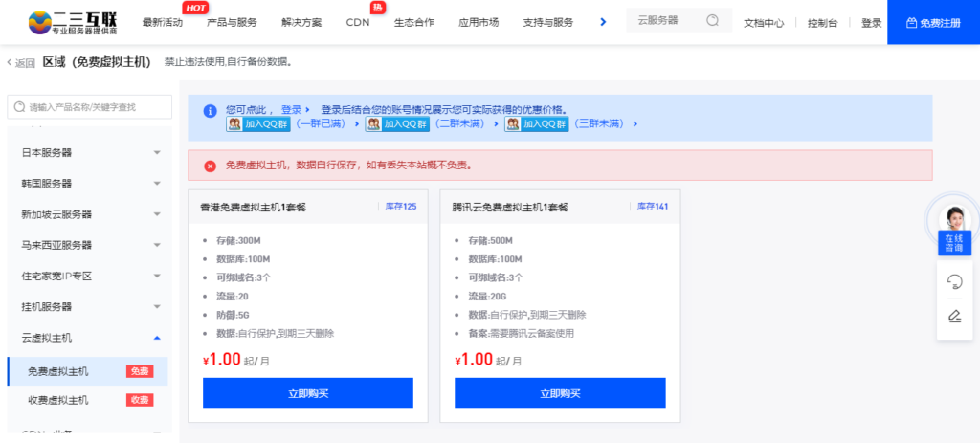This screenshot has width=980, height=443.
Task: Open the CDN menu item
Action: pyautogui.click(x=358, y=23)
